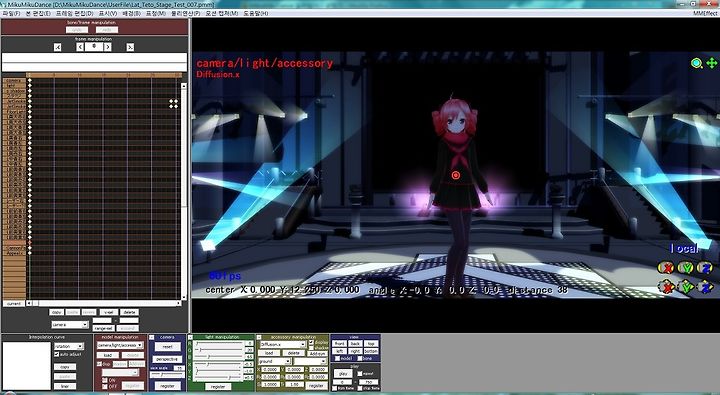Open the 파일(F) menu

coord(11,13)
